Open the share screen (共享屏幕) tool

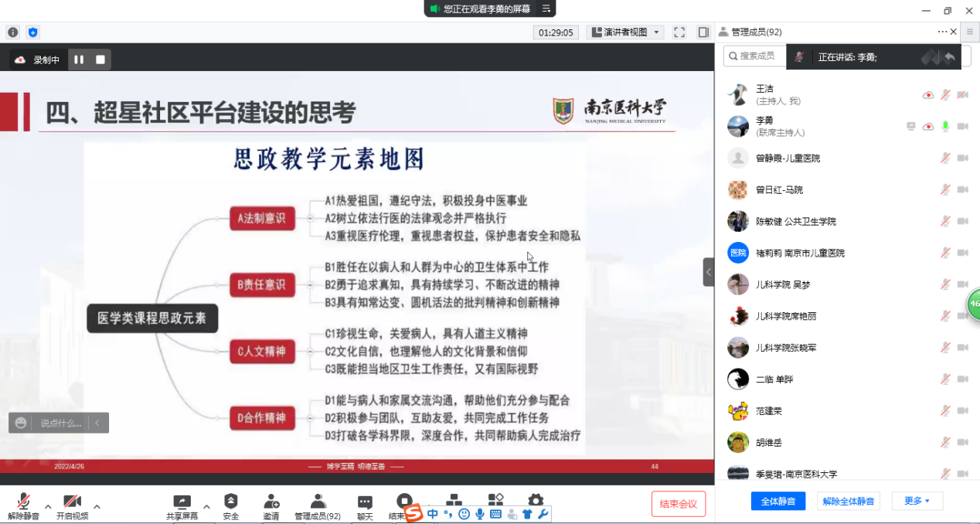(x=182, y=504)
